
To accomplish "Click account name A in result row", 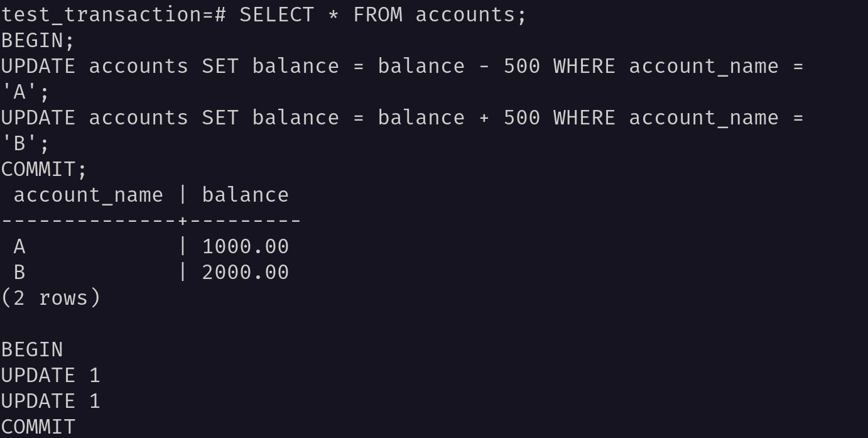I will pyautogui.click(x=19, y=246).
